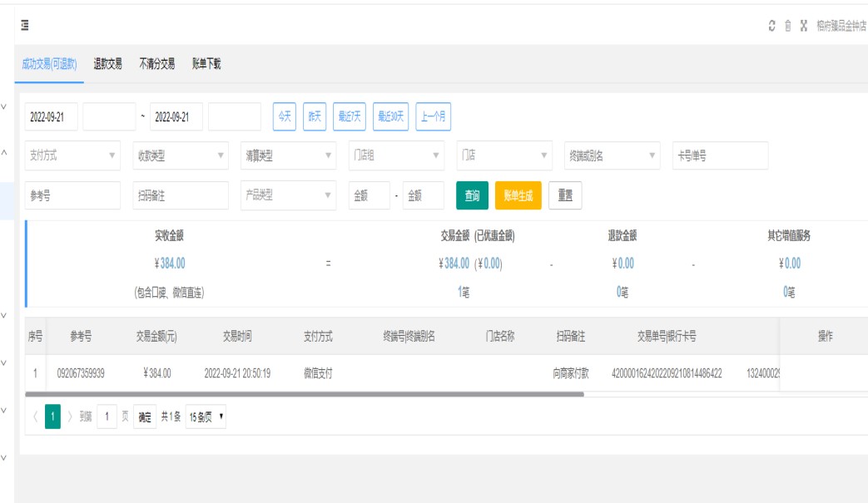This screenshot has height=503, width=868.
Task: Switch to the 退款交易 tab
Action: [x=108, y=64]
